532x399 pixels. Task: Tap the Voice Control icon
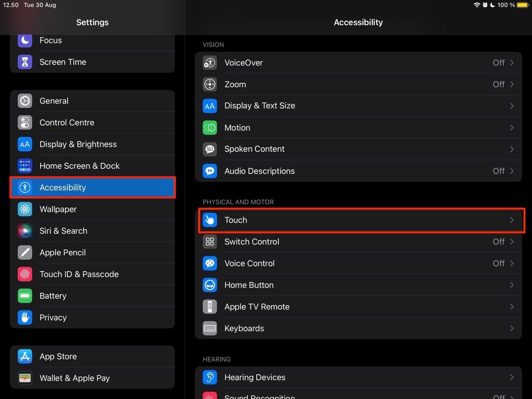210,263
